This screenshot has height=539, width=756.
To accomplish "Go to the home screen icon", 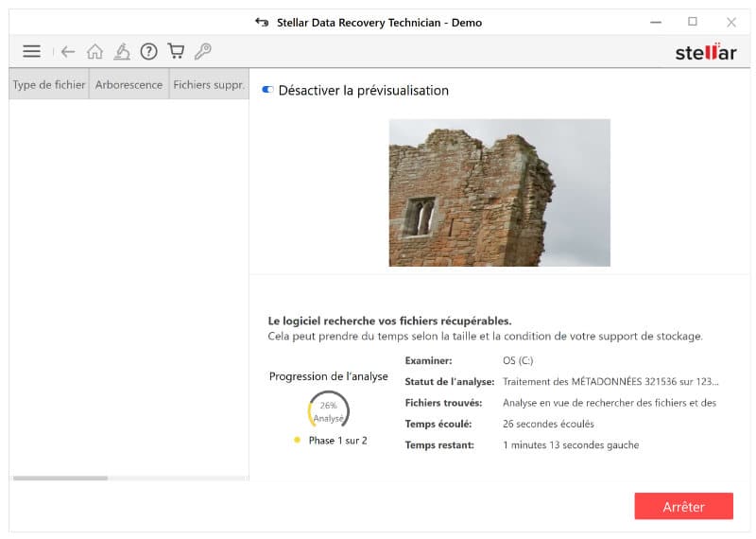I will pyautogui.click(x=94, y=52).
